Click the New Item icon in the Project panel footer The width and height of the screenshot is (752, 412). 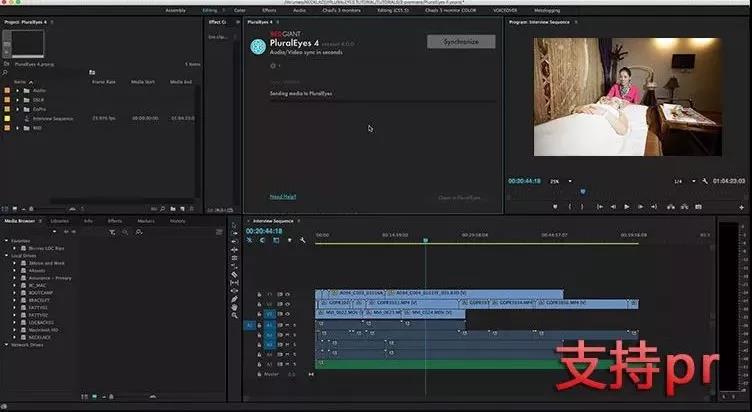(x=182, y=209)
